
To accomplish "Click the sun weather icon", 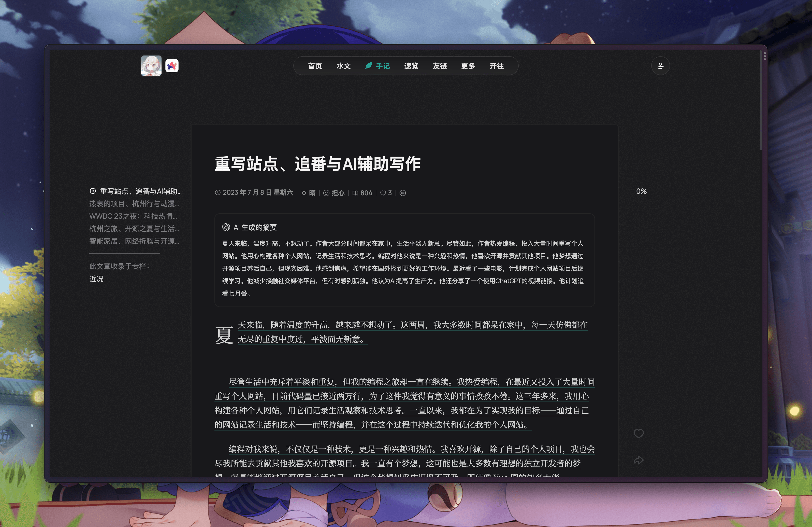I will (304, 193).
